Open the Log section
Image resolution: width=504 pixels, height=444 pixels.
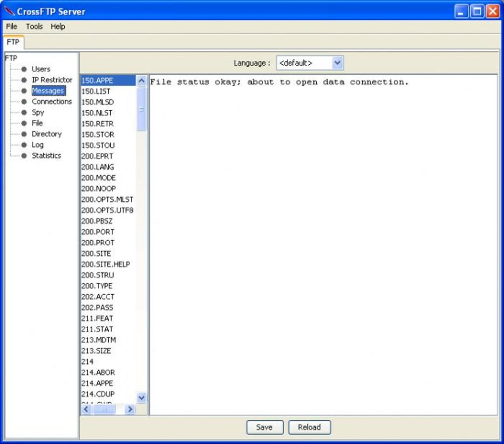tap(37, 145)
